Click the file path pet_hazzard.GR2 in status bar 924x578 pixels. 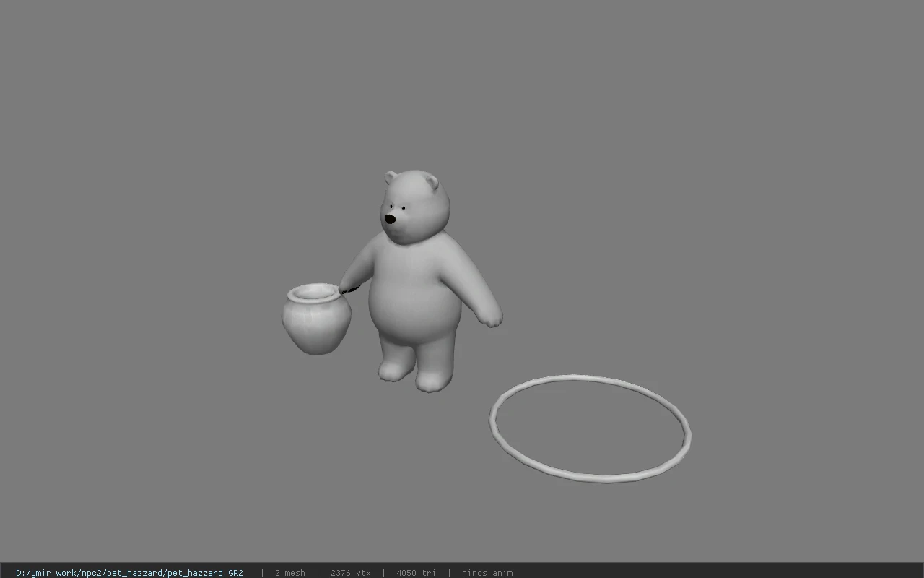(129, 573)
